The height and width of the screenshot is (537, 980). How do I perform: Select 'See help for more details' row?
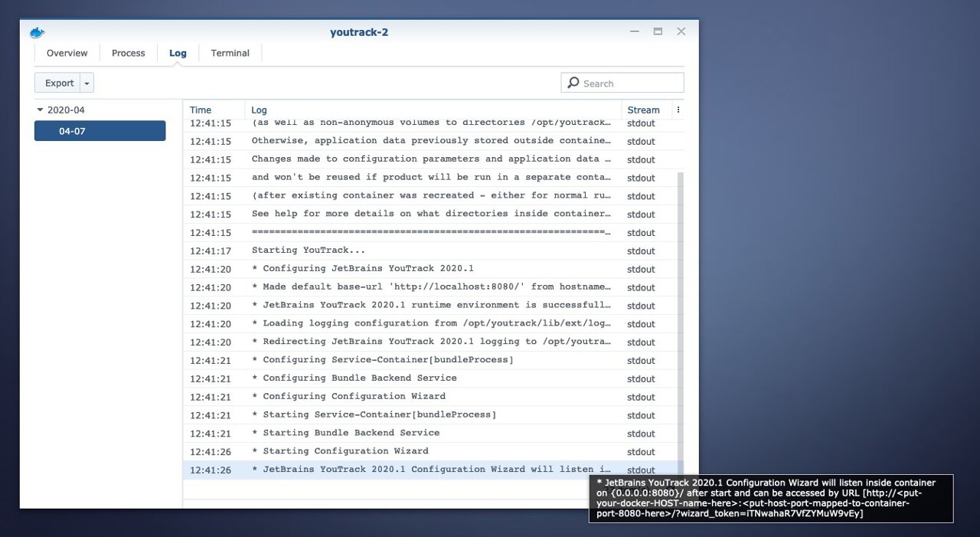[x=430, y=214]
